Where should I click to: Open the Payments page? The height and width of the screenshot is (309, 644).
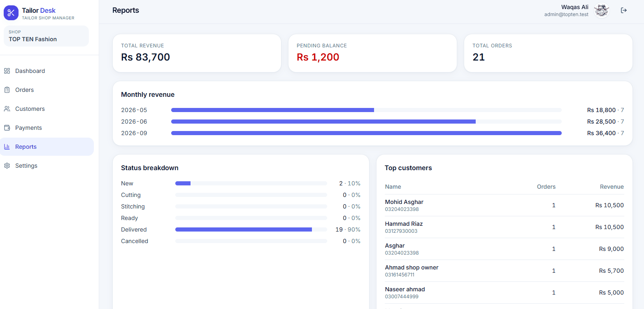[47, 128]
